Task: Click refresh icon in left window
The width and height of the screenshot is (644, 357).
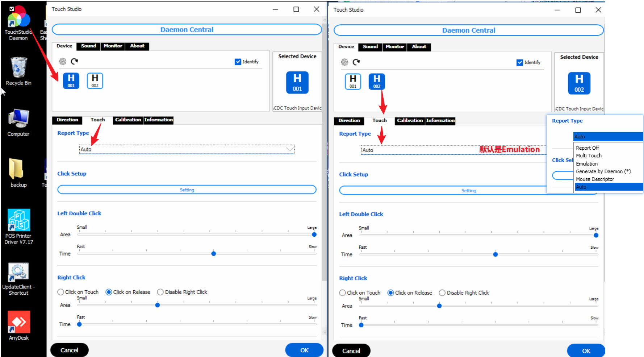Action: (x=74, y=61)
